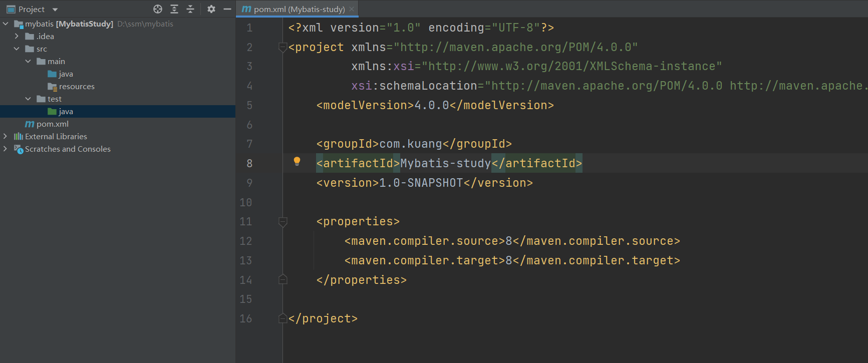Select the mybatis [MybatisStudy] root node
Viewport: 868px width, 363px height.
tap(118, 24)
